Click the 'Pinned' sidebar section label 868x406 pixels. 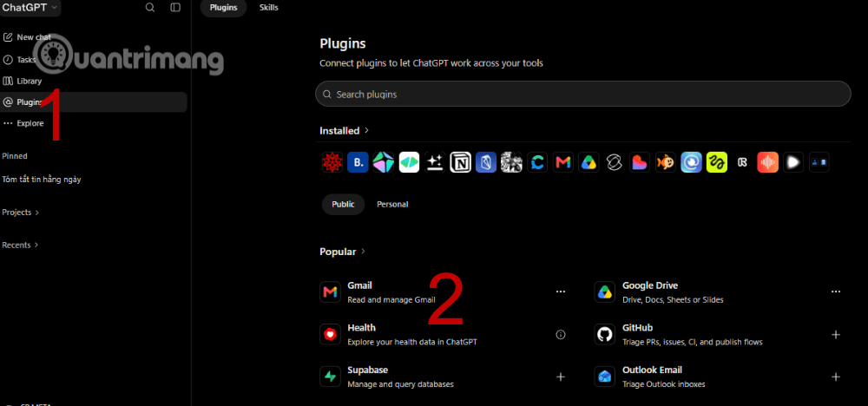[x=15, y=156]
